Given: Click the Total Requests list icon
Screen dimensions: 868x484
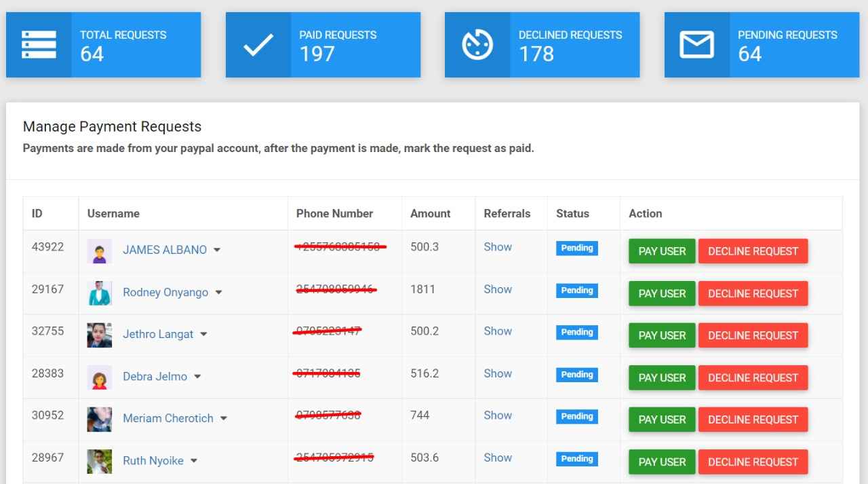Looking at the screenshot, I should 39,45.
